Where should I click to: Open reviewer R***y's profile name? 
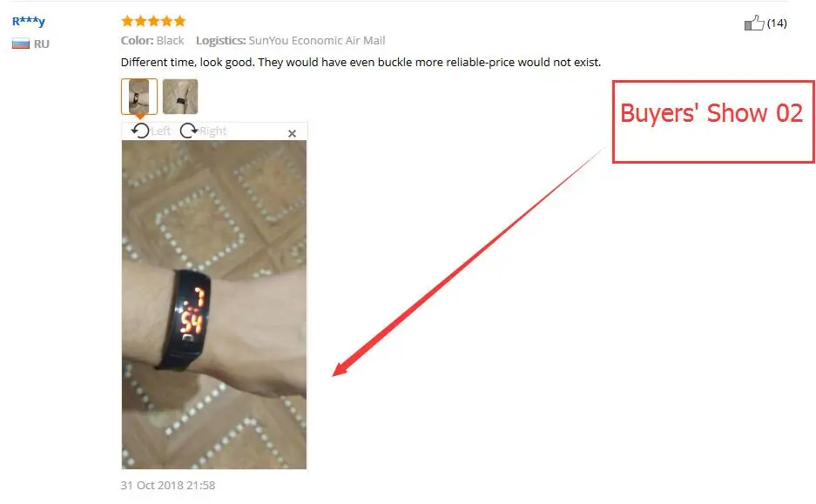pos(29,21)
